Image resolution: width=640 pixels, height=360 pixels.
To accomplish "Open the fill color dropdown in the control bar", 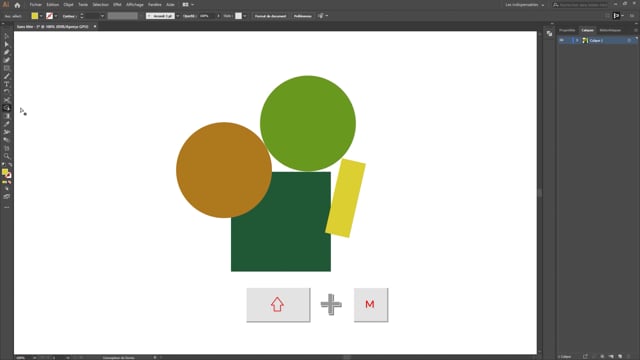I will coord(41,16).
